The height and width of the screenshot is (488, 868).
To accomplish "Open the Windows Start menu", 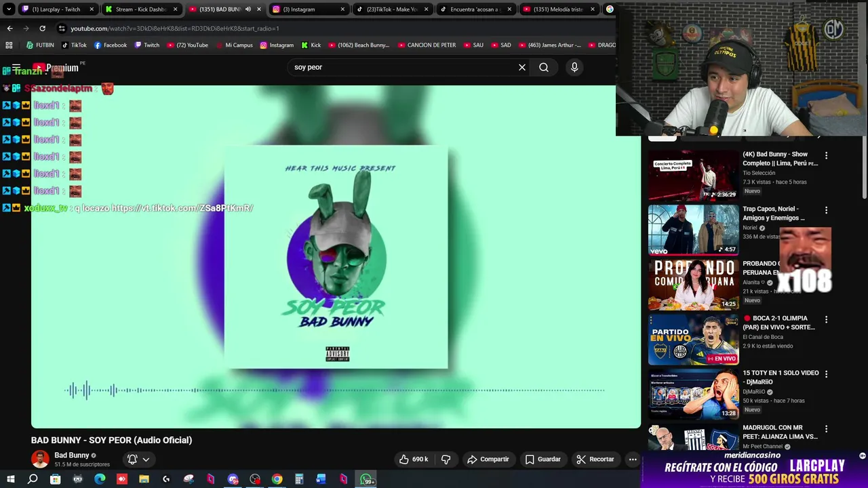I will tap(10, 479).
